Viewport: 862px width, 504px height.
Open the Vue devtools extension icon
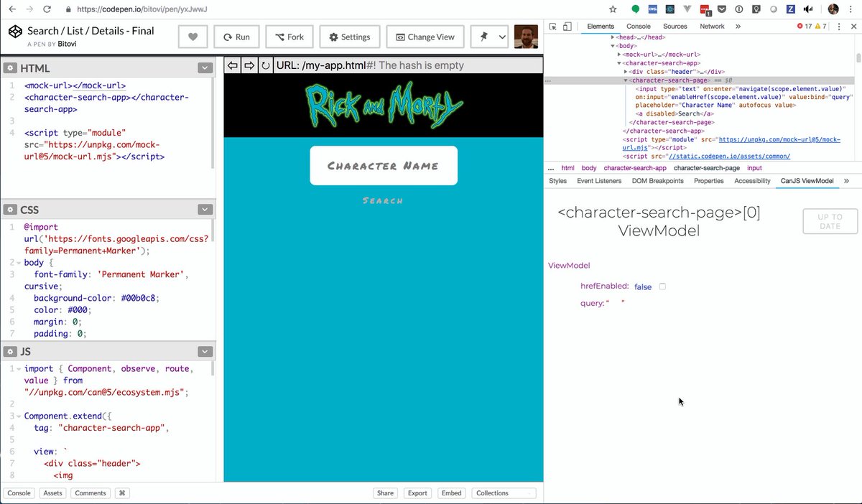tap(688, 9)
